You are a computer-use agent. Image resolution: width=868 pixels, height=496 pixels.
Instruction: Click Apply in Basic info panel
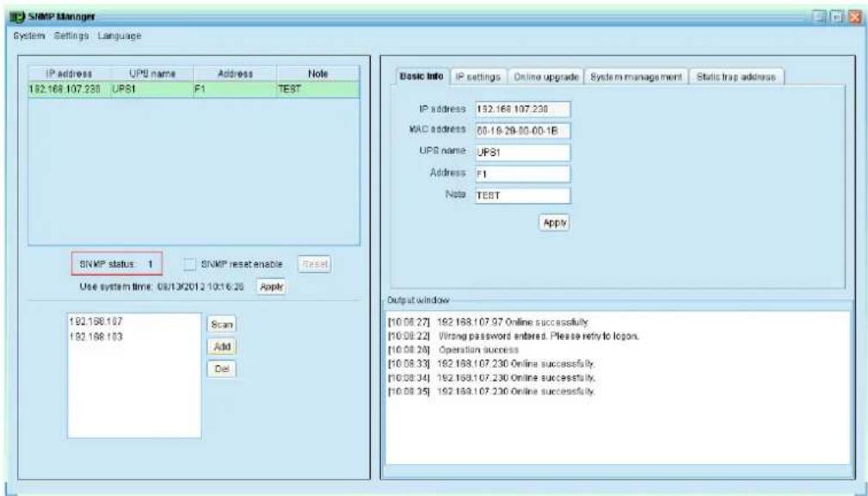pos(554,223)
